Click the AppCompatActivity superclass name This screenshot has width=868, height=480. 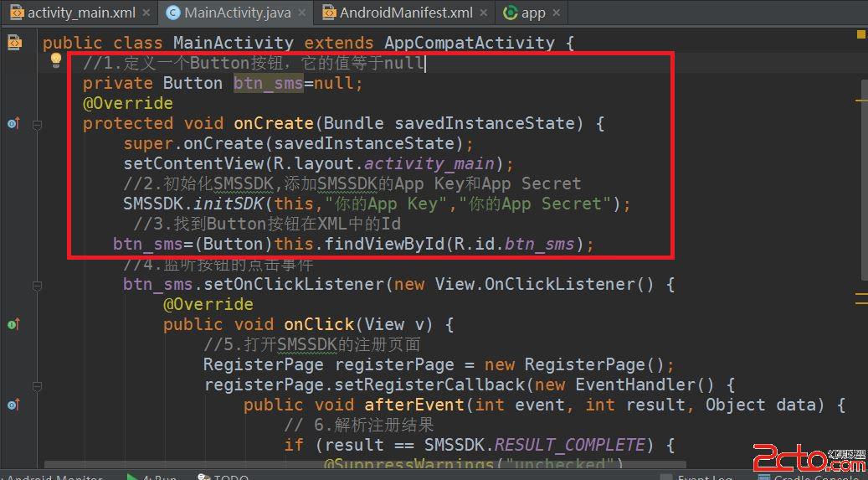[x=470, y=43]
